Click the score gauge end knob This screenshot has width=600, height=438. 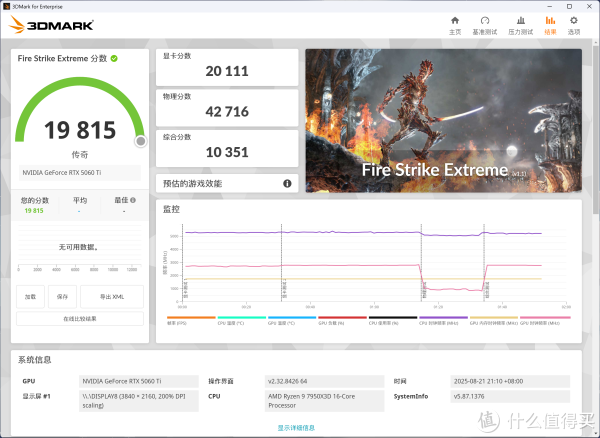pos(141,141)
